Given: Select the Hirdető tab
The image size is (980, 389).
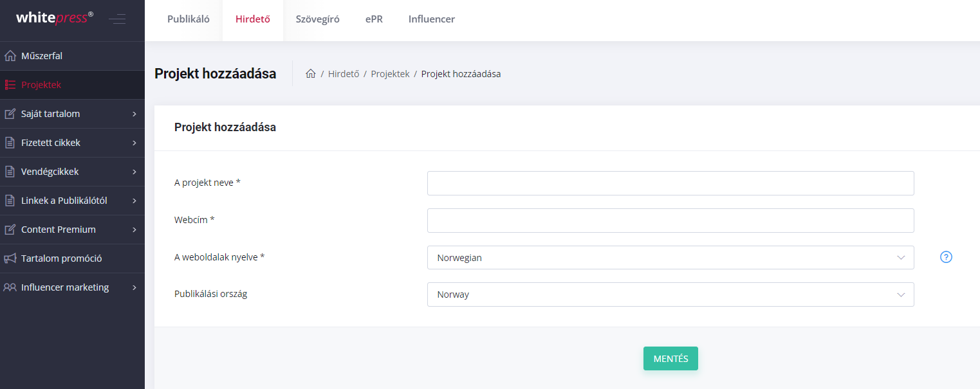Looking at the screenshot, I should (253, 19).
